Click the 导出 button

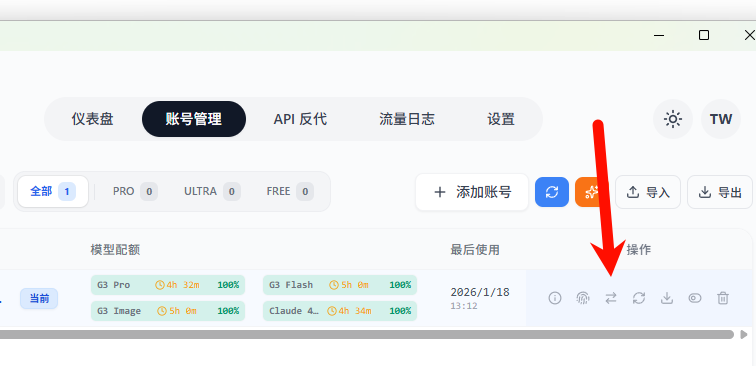720,192
